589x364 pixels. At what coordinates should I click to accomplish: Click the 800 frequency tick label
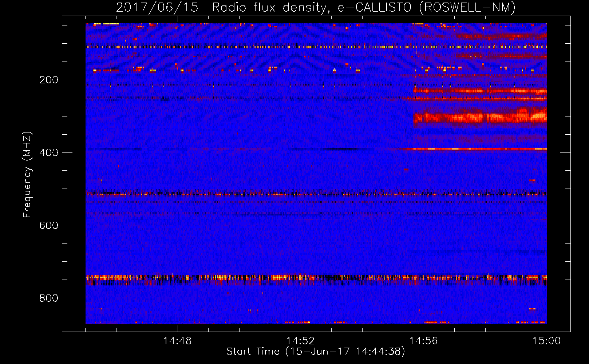(49, 298)
